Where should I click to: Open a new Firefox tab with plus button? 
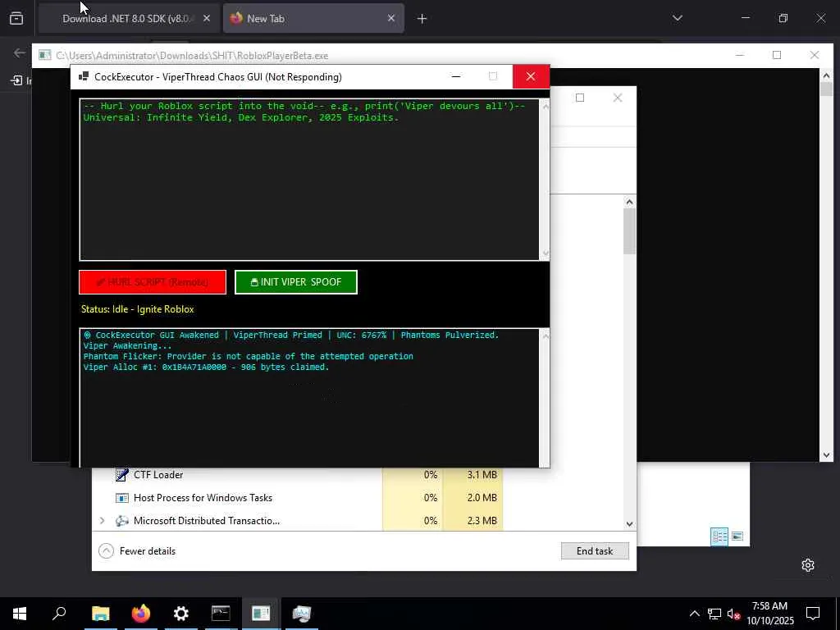point(422,19)
